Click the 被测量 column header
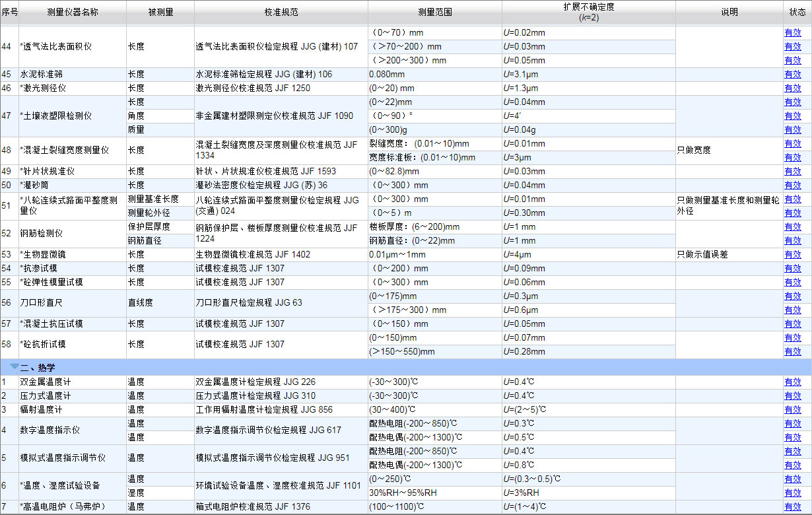 pyautogui.click(x=160, y=13)
